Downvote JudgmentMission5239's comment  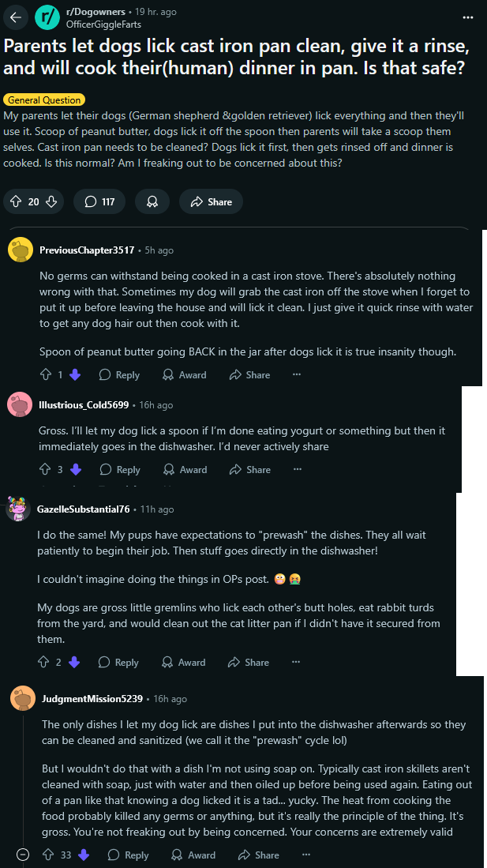coord(84,855)
